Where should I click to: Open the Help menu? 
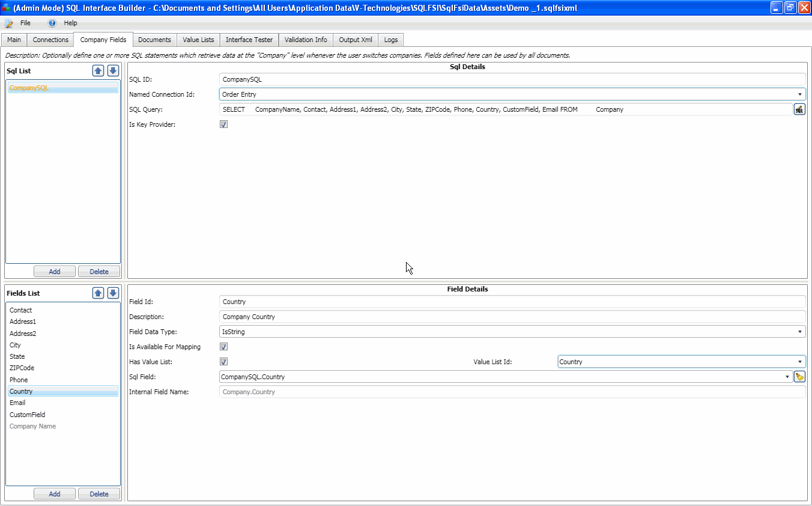click(70, 23)
